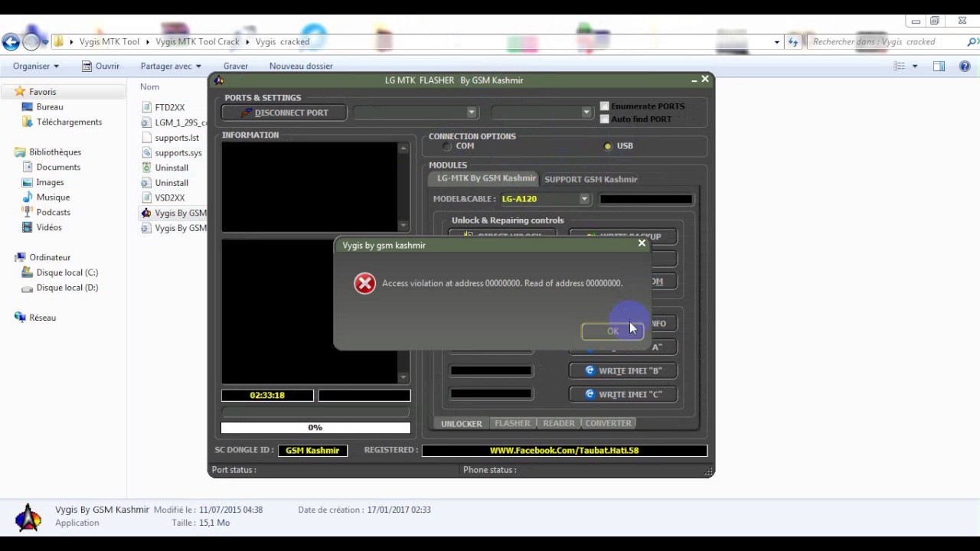Click the black field next to WRITE IMEI "B"
980x551 pixels.
pyautogui.click(x=491, y=371)
